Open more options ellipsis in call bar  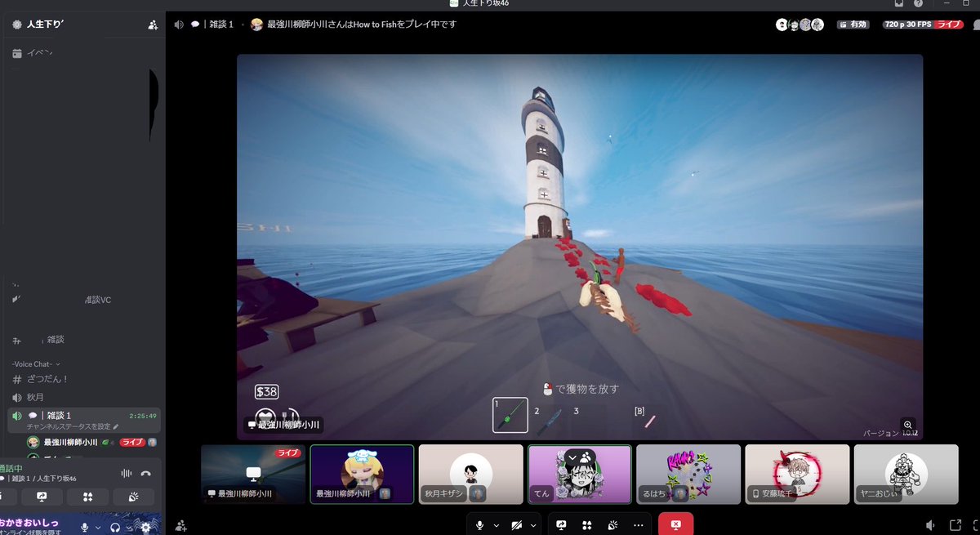pos(638,525)
